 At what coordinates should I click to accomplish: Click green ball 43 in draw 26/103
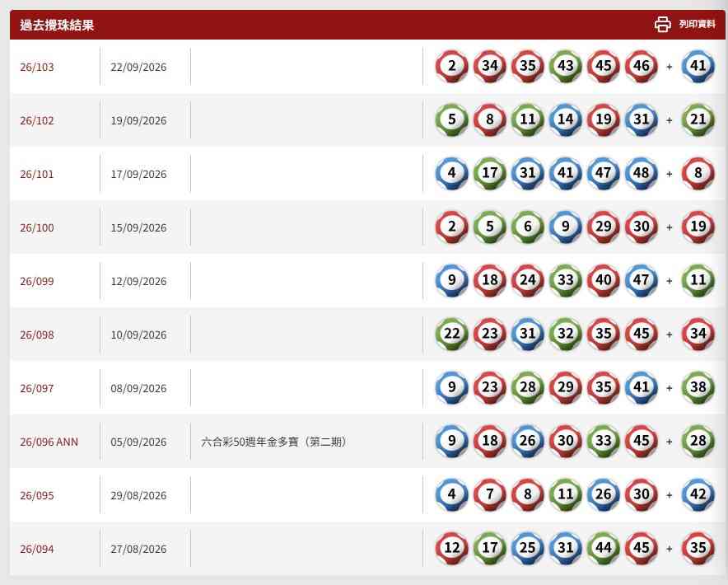click(565, 66)
